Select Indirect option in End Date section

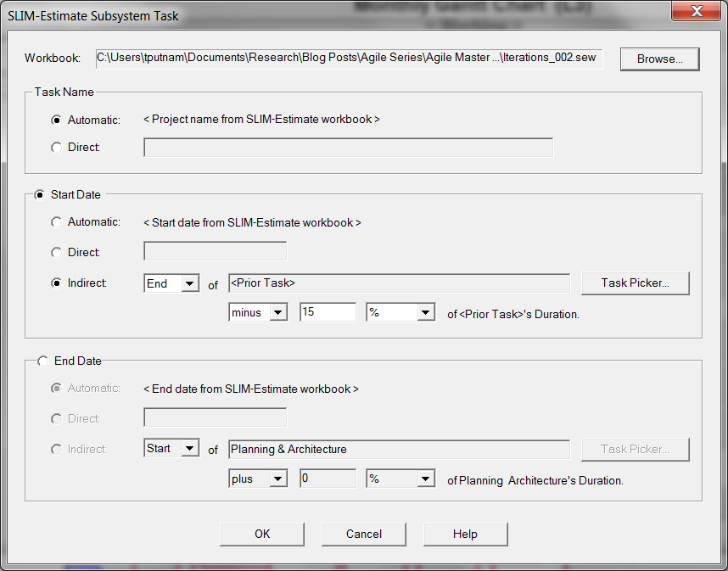(x=56, y=450)
